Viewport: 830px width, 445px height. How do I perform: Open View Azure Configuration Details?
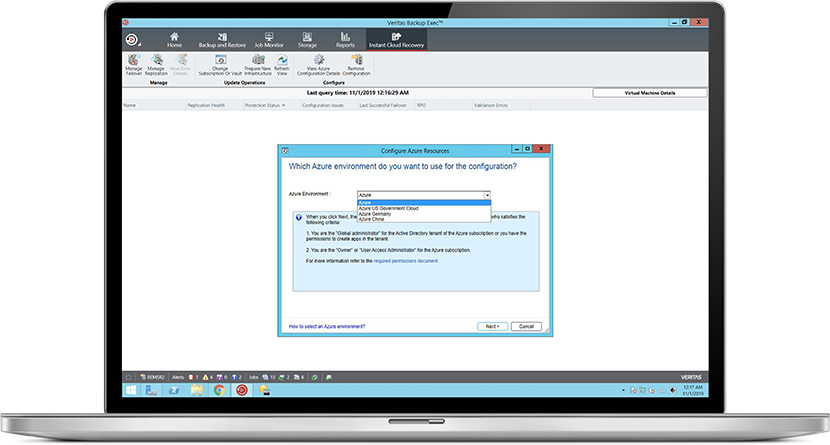click(x=319, y=65)
